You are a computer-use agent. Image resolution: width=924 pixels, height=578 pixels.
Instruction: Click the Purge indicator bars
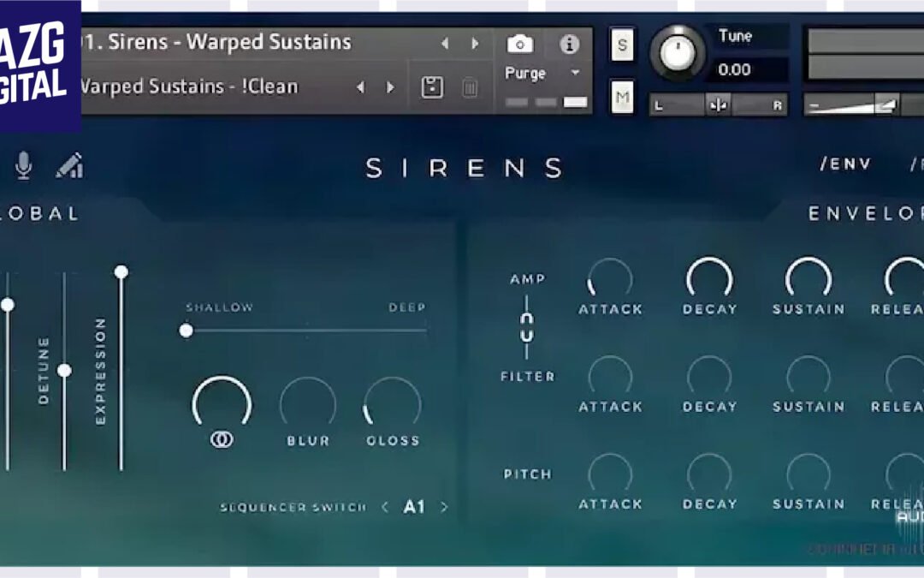tap(546, 103)
